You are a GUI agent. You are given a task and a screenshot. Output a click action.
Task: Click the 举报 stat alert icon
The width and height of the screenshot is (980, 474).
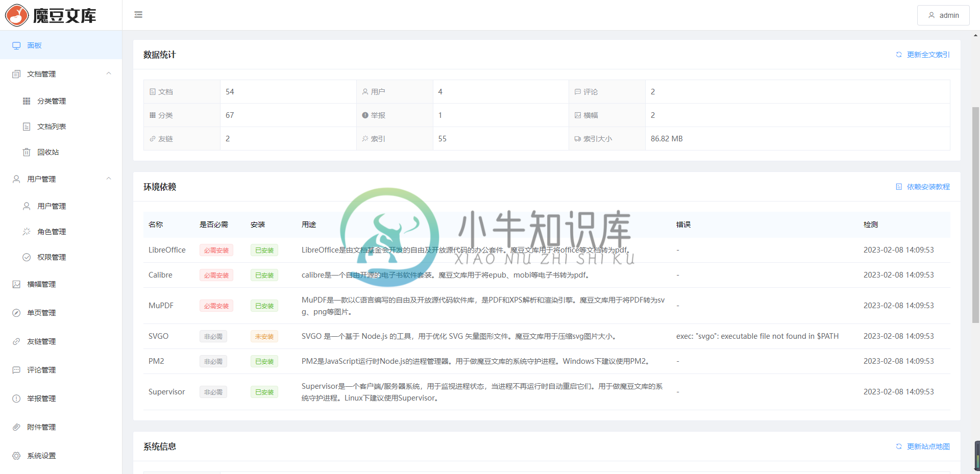(x=365, y=115)
